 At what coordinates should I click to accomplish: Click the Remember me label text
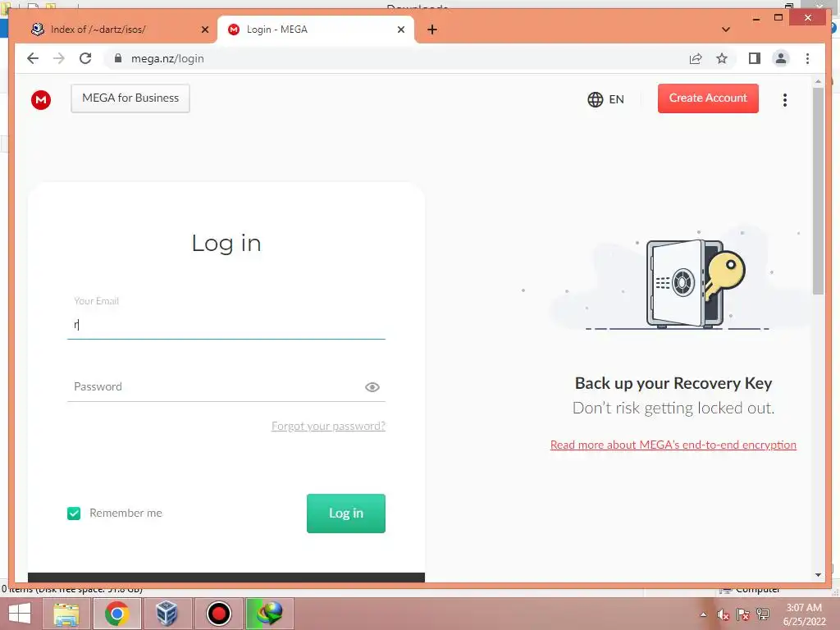click(126, 514)
